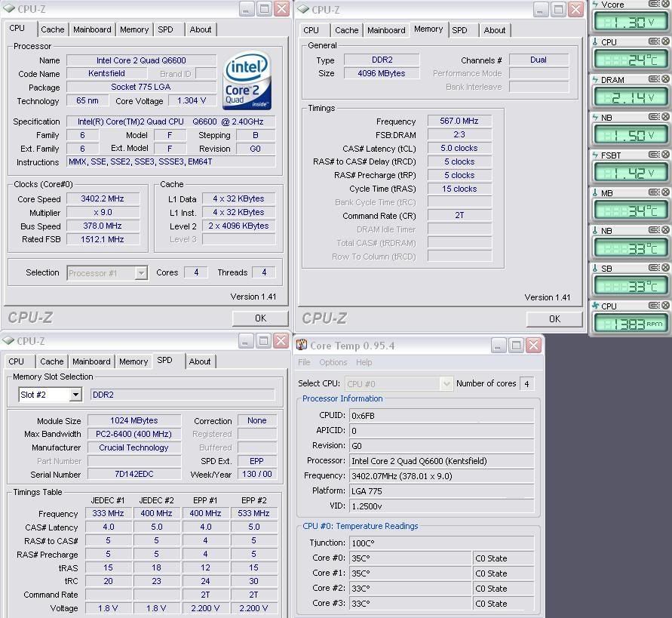This screenshot has width=672, height=618.
Task: Click the title bar icon of the CPU-Z memory timings window
Action: pyautogui.click(x=302, y=9)
